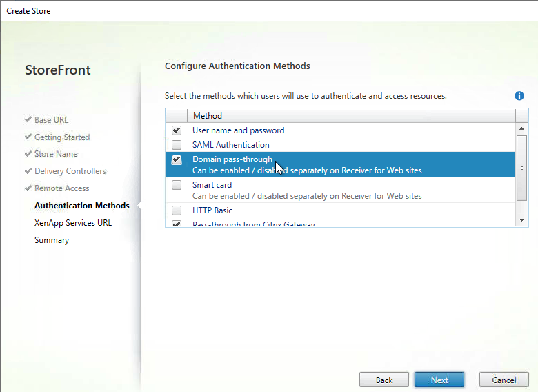The image size is (538, 392).
Task: Click the Method column header
Action: 351,116
